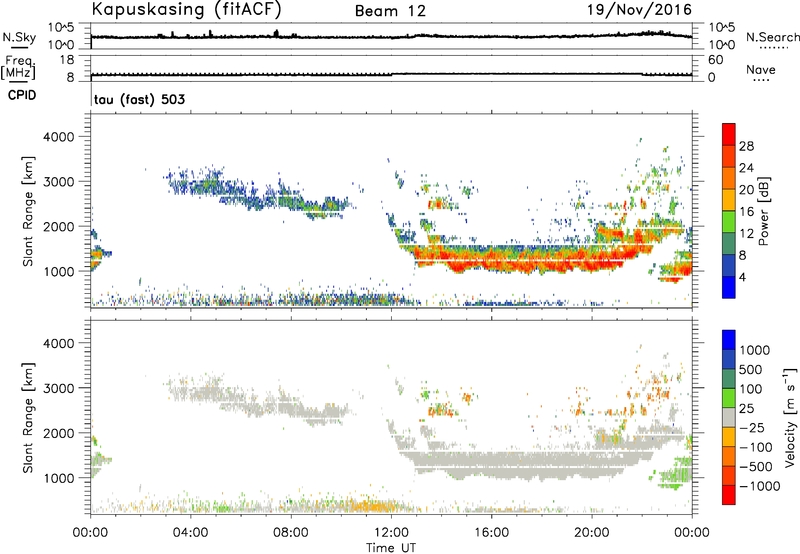Click the '16:00' time tick label
This screenshot has height=554, width=800.
coord(491,533)
